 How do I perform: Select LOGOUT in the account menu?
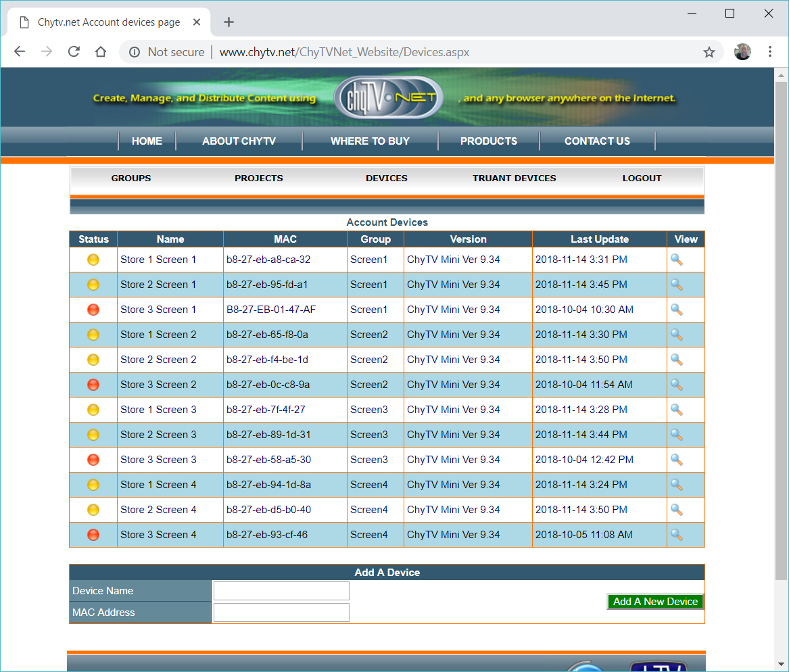(642, 178)
